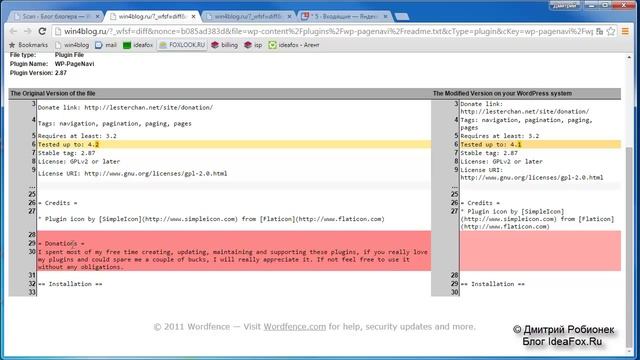640x360 pixels.
Task: Click 'Requires at least: 3.2' in original version
Action: point(77,136)
